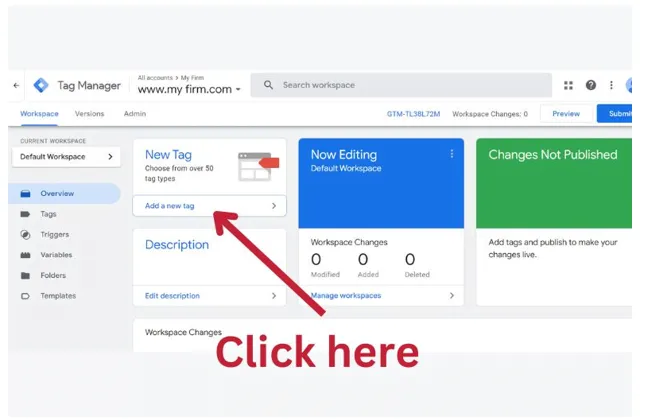646x419 pixels.
Task: Click the Changes Not Published heading
Action: coord(553,154)
